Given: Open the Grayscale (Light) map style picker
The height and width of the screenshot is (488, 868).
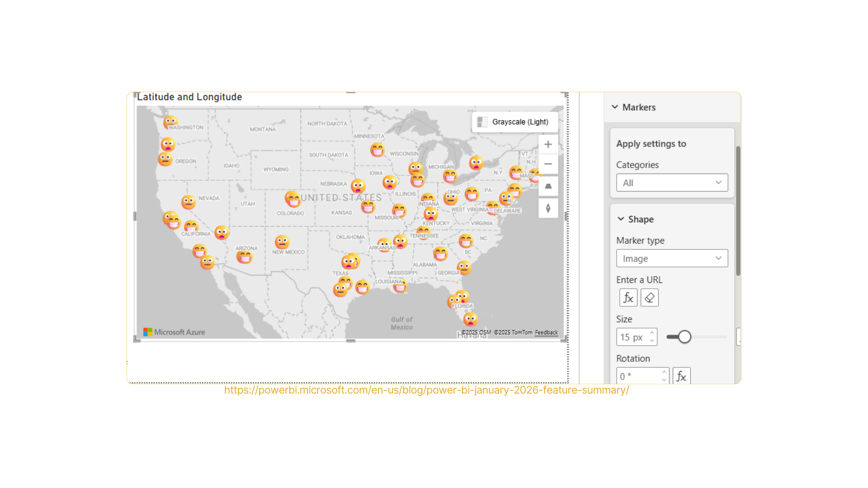Looking at the screenshot, I should (515, 122).
